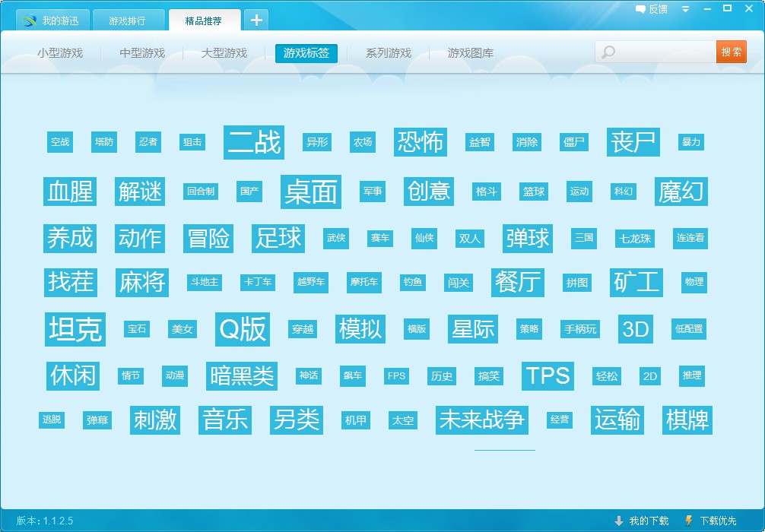This screenshot has height=532, width=765.
Task: Choose the 丧尸 tag
Action: point(633,142)
